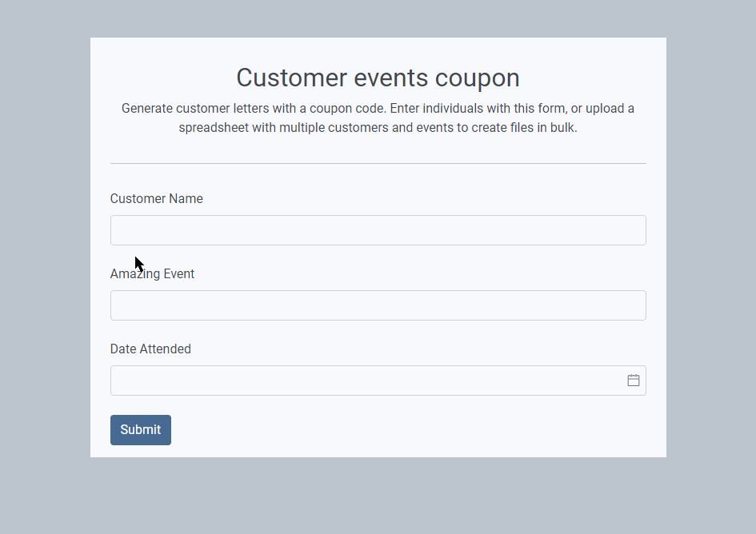Click the "Date Attended" field label
756x534 pixels.
150,349
